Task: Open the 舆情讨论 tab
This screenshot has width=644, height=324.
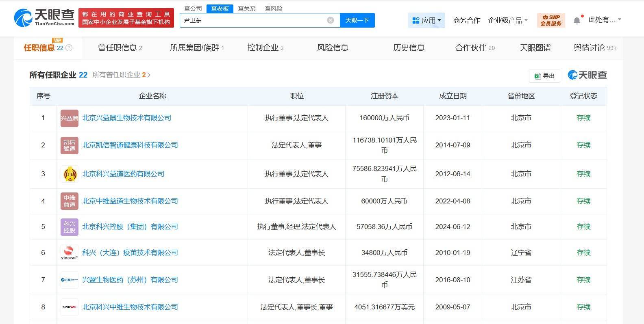Action: tap(595, 48)
